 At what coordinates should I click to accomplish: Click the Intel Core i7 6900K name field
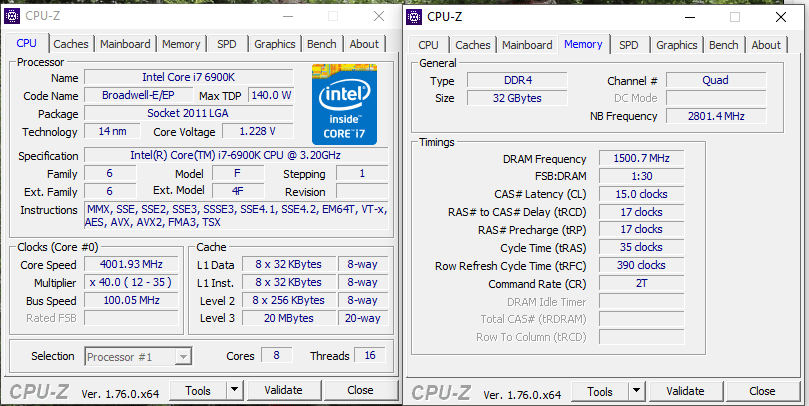[189, 77]
